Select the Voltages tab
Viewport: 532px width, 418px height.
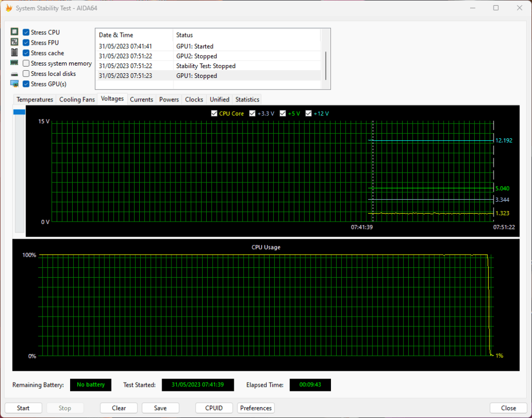pos(112,98)
